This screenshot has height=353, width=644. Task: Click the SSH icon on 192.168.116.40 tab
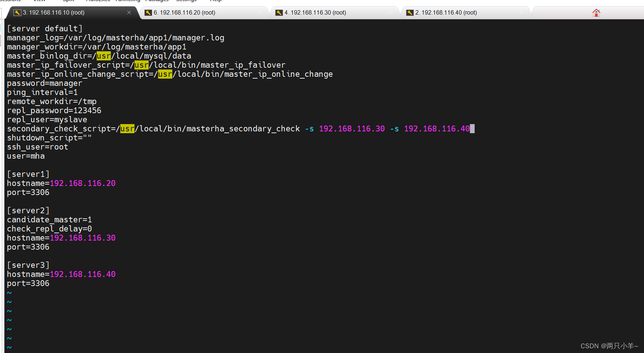(410, 13)
